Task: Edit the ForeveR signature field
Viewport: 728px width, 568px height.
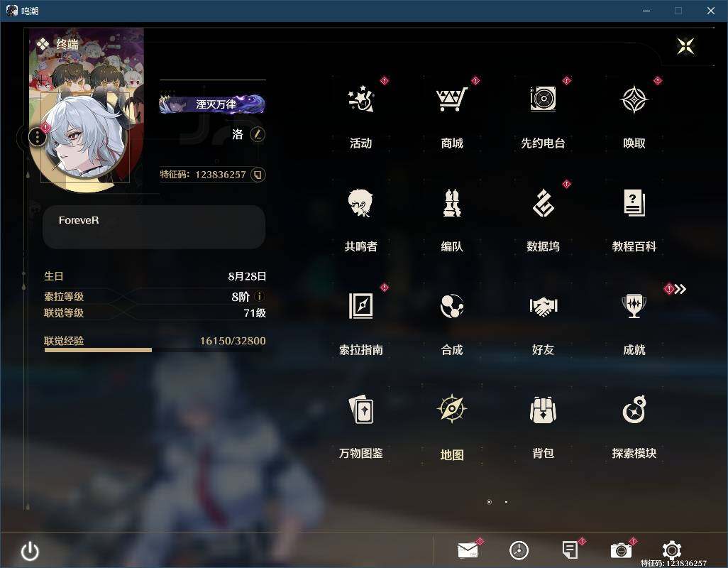Action: [154, 227]
